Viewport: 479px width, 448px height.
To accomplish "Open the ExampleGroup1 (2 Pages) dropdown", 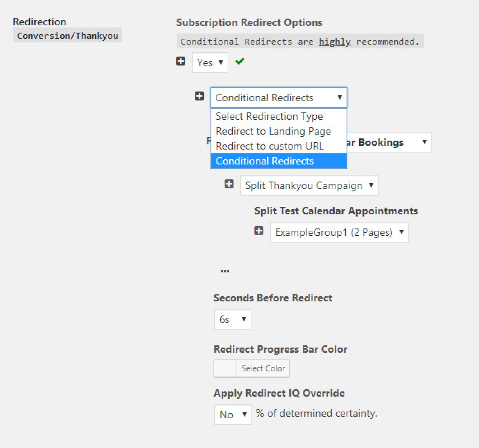I will (x=339, y=232).
